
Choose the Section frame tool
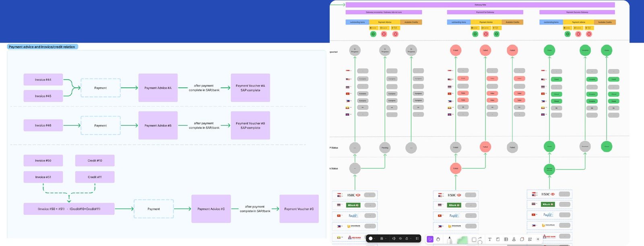tap(498, 239)
